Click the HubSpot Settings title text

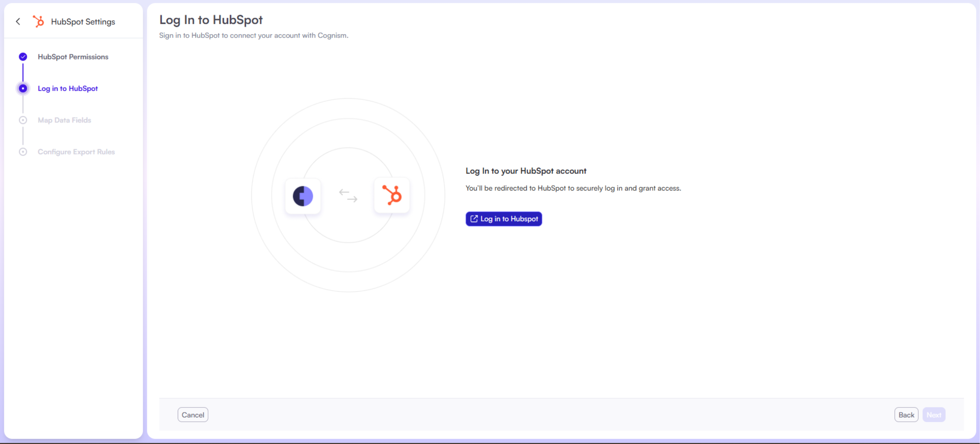[x=83, y=22]
